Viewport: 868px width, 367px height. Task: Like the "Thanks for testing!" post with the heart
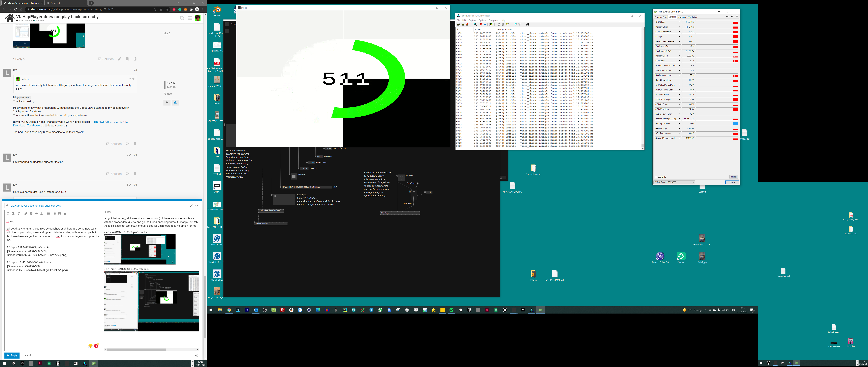point(127,144)
